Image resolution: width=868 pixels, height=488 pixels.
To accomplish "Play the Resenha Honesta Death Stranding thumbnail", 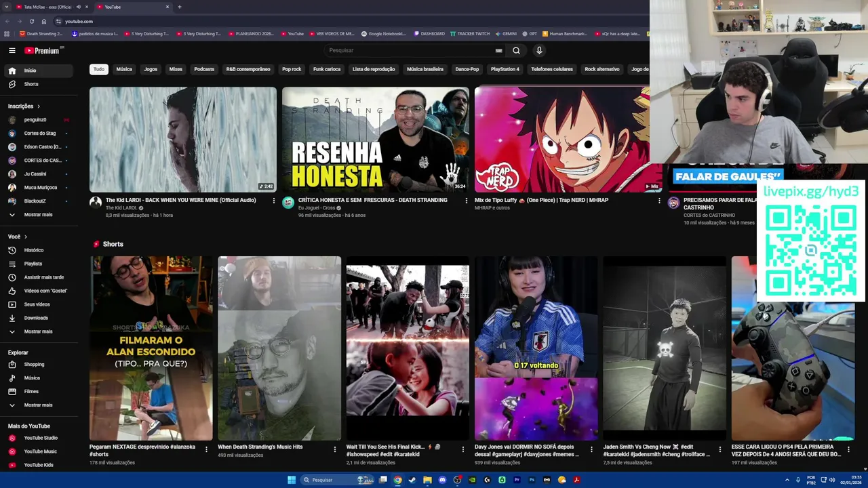I will coord(376,140).
